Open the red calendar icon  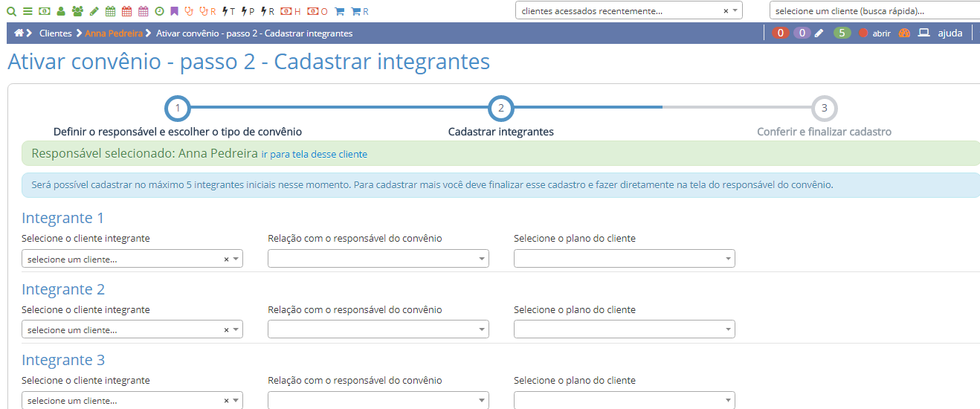tap(126, 12)
